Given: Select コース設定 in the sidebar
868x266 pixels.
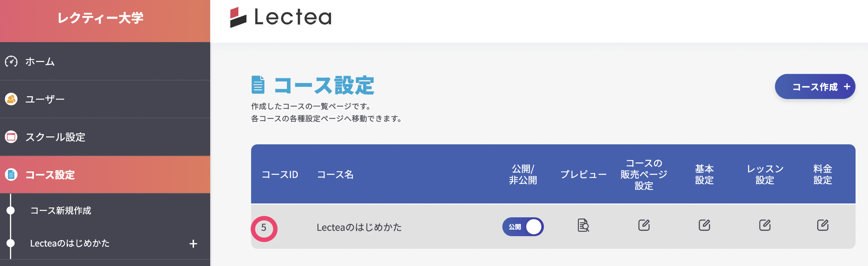Looking at the screenshot, I should point(50,175).
